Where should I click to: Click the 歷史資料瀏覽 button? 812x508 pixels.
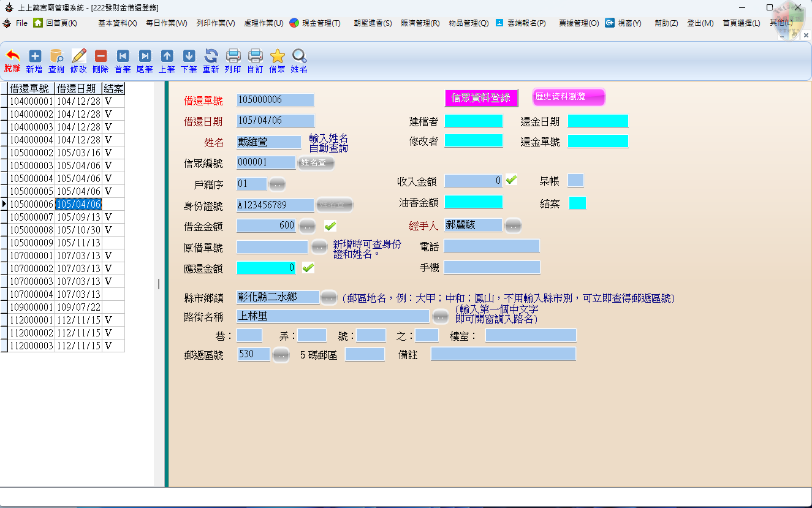click(x=568, y=97)
